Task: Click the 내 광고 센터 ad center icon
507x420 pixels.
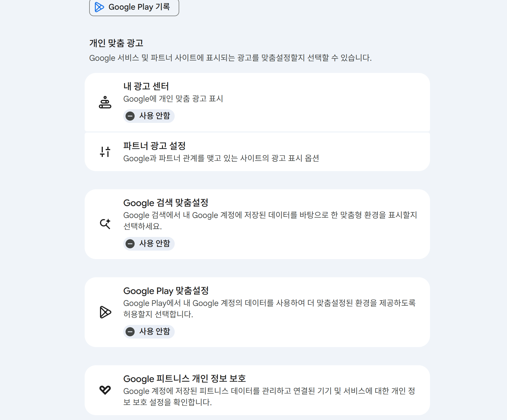Action: click(105, 102)
